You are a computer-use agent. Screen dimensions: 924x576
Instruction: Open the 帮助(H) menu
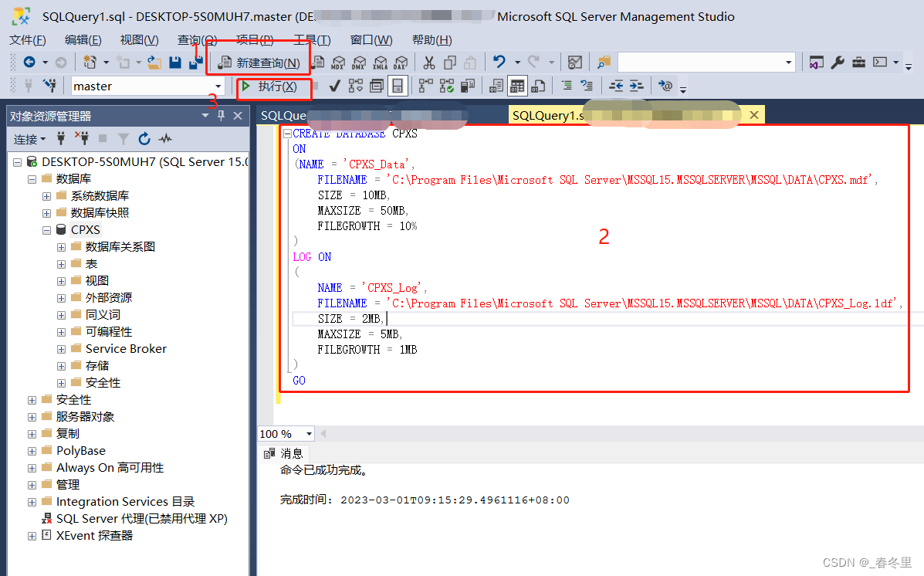click(x=432, y=39)
